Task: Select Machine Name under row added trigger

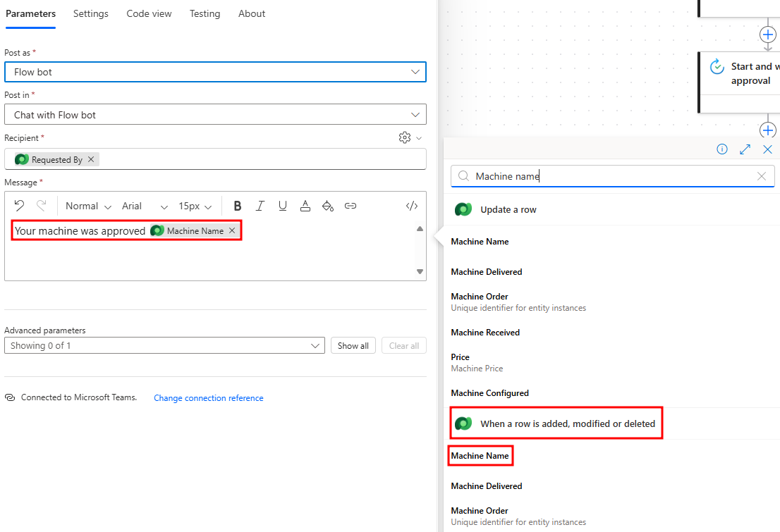Action: tap(480, 456)
